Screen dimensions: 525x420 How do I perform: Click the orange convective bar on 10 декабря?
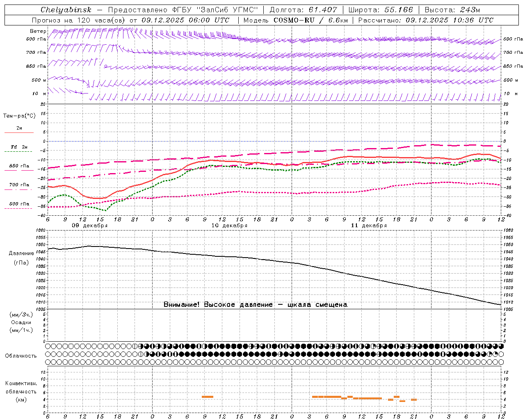click(x=208, y=397)
